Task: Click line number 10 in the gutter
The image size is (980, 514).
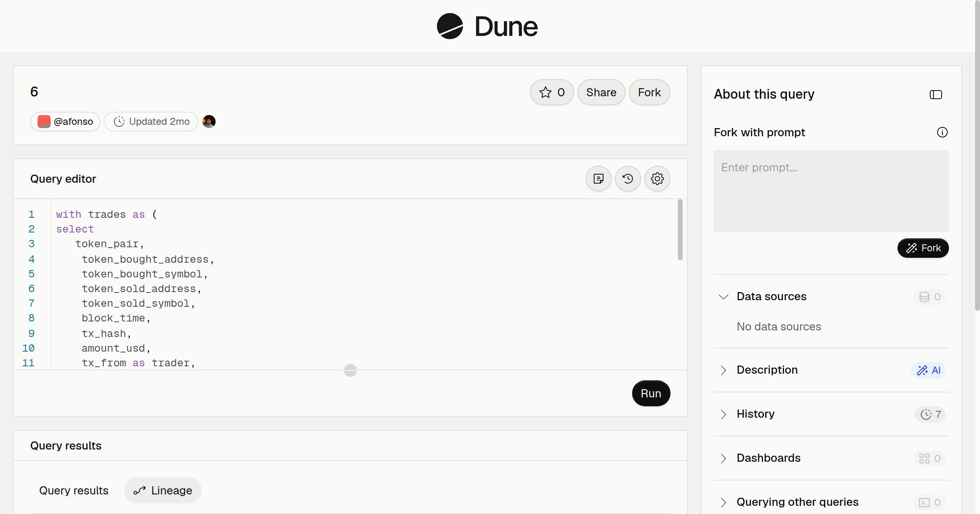Action: (28, 348)
